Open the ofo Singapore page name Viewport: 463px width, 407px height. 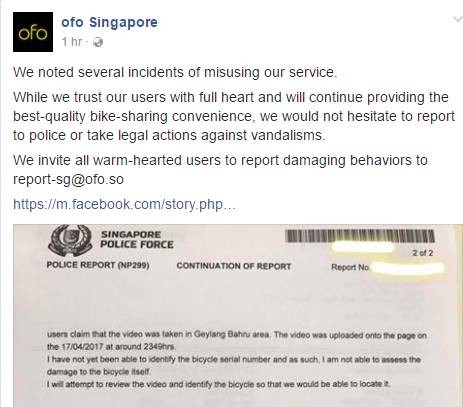pyautogui.click(x=109, y=23)
